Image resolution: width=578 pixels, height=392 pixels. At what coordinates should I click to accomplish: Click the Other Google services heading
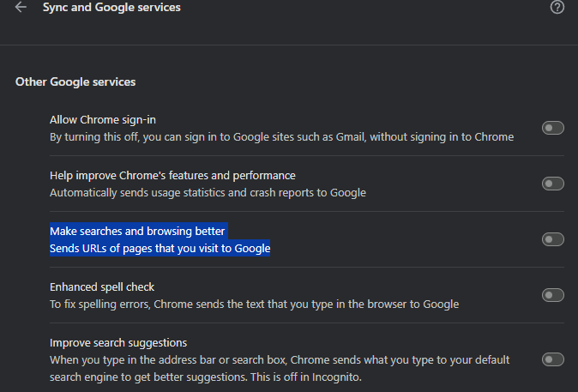click(75, 82)
